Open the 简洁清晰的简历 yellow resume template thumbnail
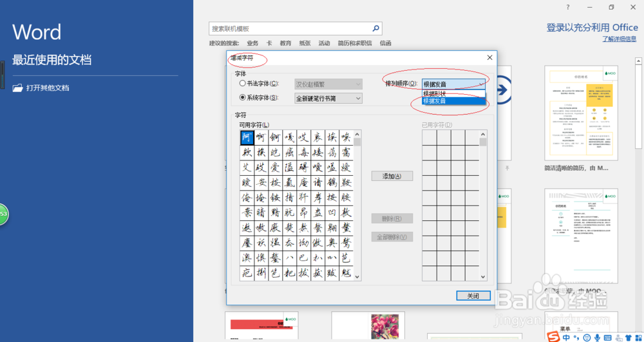Screen dimensions: 644x342 tap(581, 113)
